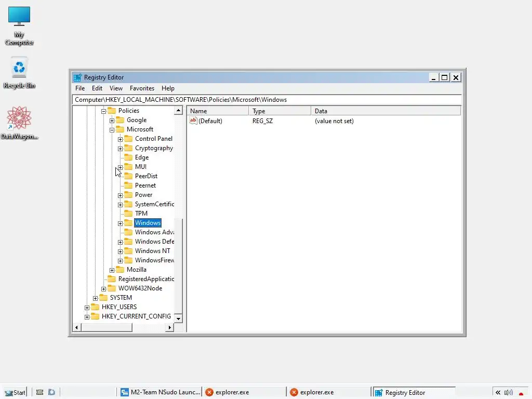Image resolution: width=532 pixels, height=399 pixels.
Task: Click the Policies folder icon
Action: (x=112, y=111)
